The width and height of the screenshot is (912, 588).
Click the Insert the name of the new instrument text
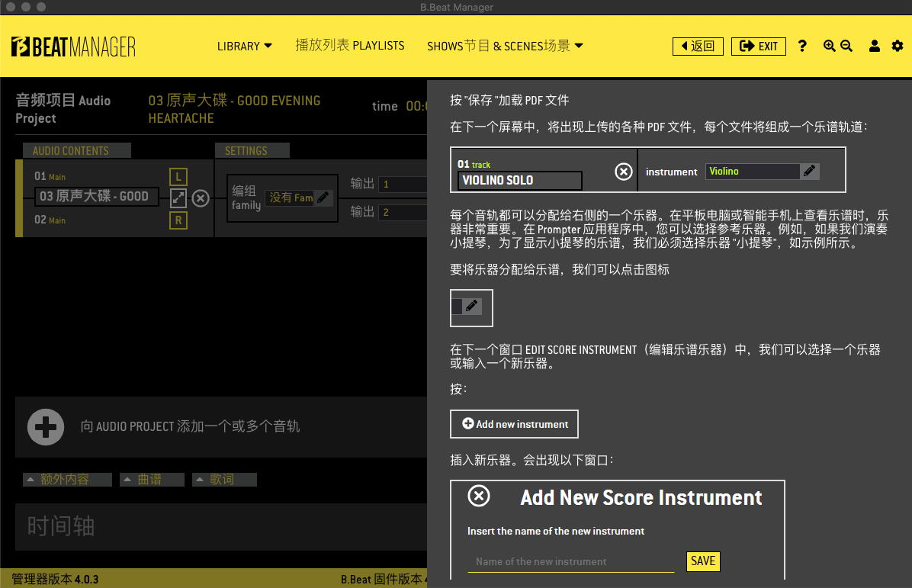556,532
